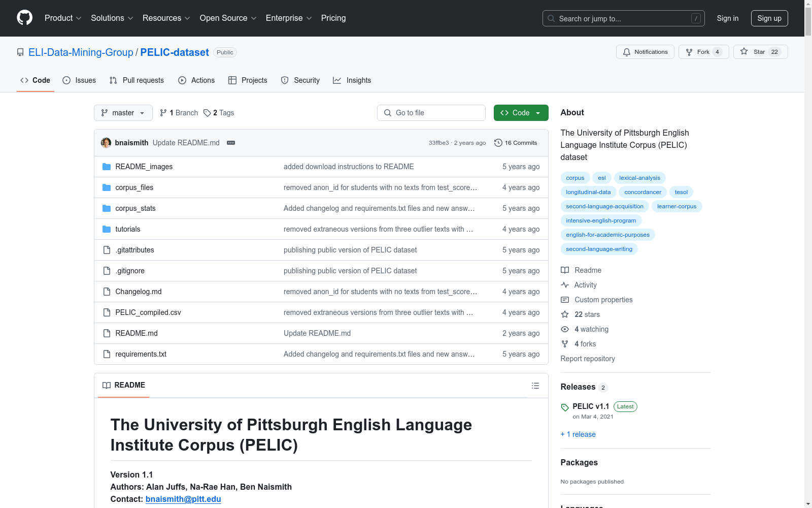812x508 pixels.
Task: Focus the 'Go to file' search field
Action: click(431, 113)
